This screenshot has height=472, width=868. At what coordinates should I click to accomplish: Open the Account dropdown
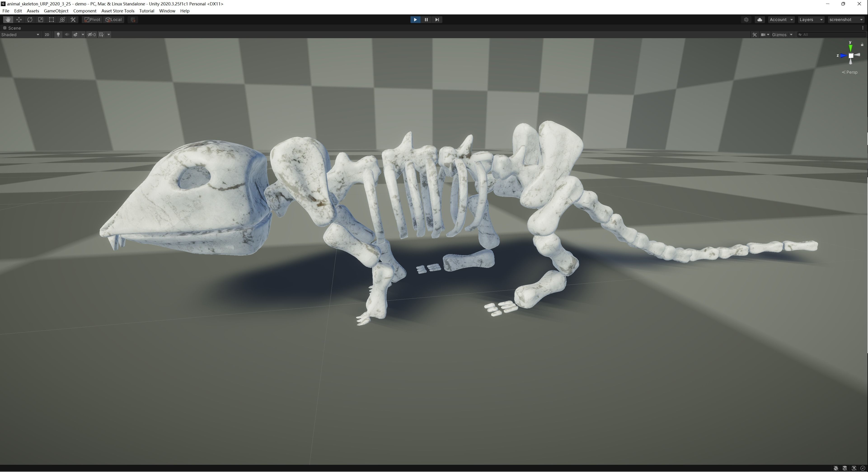pos(781,20)
